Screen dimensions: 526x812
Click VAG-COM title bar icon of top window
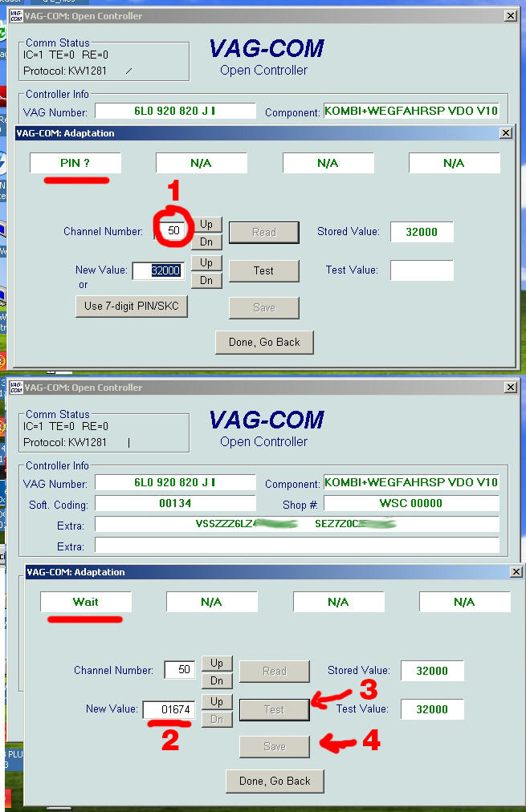[16, 16]
